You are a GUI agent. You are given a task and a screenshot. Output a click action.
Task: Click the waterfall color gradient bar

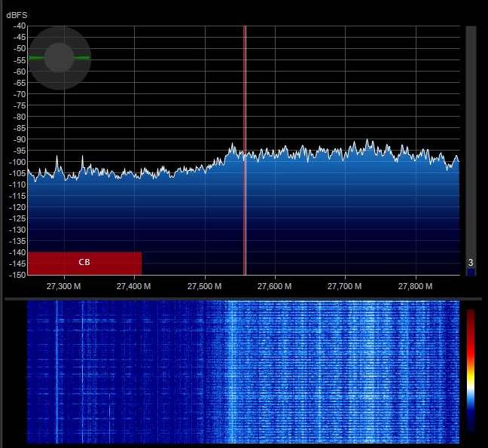point(471,369)
